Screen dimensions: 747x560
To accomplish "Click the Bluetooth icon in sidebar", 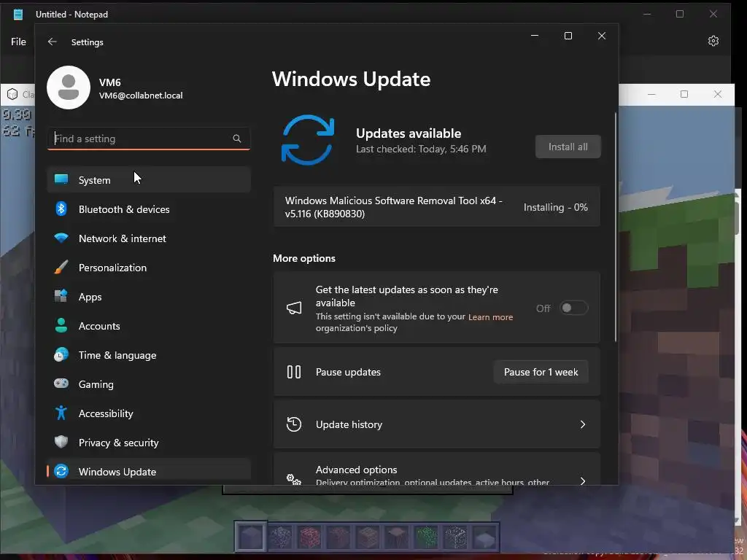I will click(61, 209).
